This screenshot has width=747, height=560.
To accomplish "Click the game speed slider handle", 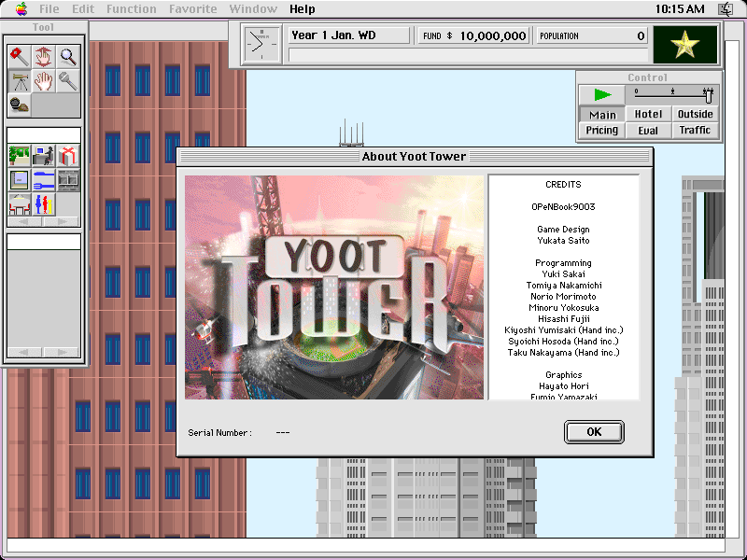I will click(x=709, y=94).
